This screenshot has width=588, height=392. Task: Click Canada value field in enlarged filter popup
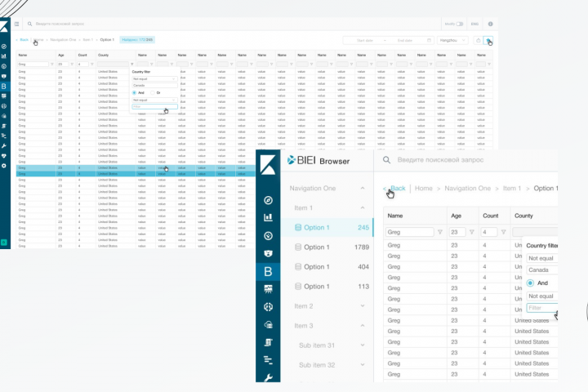(x=542, y=270)
